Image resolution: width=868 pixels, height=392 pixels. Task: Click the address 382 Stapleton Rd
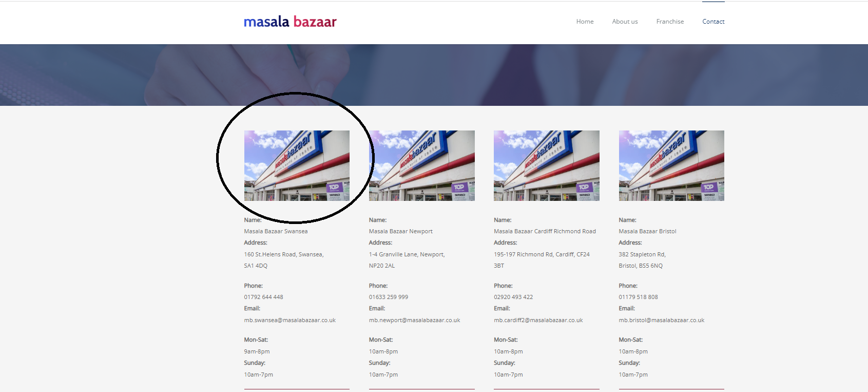pyautogui.click(x=642, y=254)
